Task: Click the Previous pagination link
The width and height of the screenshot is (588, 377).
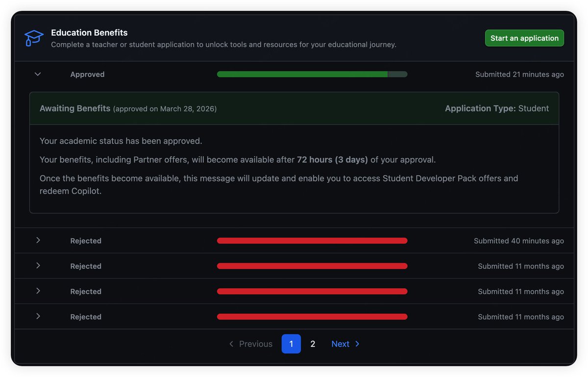Action: click(250, 344)
